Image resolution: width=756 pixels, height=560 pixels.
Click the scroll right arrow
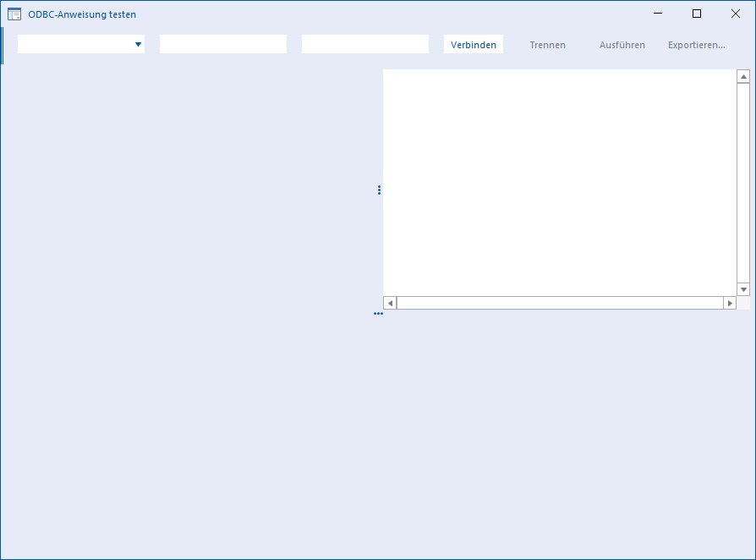click(730, 303)
